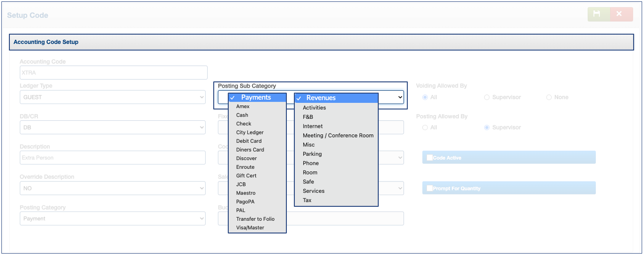The image size is (644, 255).
Task: Click the red X cancel icon
Action: tap(620, 15)
